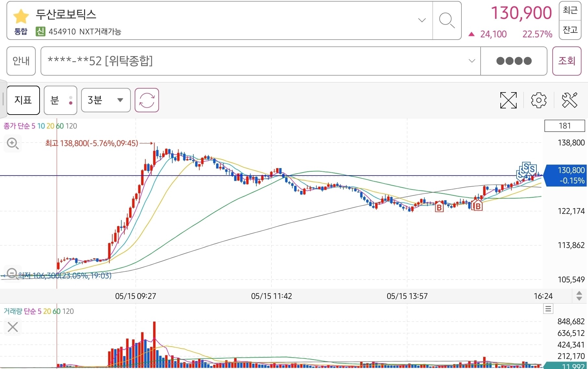Viewport: 588px width, 369px height.
Task: Close the volume indicator panel
Action: pyautogui.click(x=13, y=327)
